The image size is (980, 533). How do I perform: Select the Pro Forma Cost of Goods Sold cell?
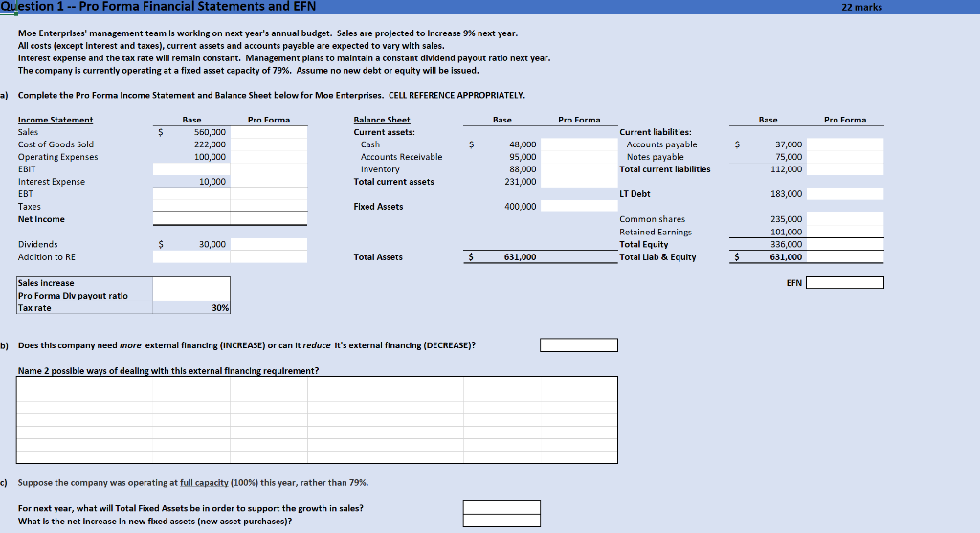pos(269,144)
